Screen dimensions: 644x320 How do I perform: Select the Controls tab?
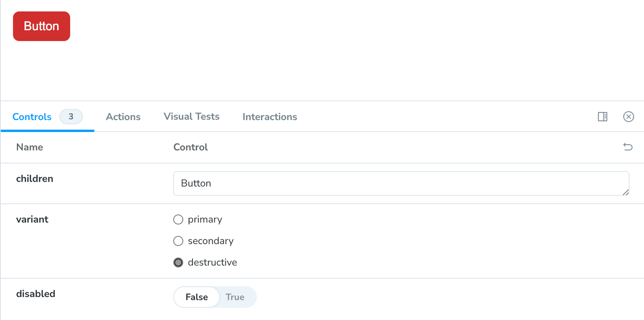pyautogui.click(x=31, y=117)
